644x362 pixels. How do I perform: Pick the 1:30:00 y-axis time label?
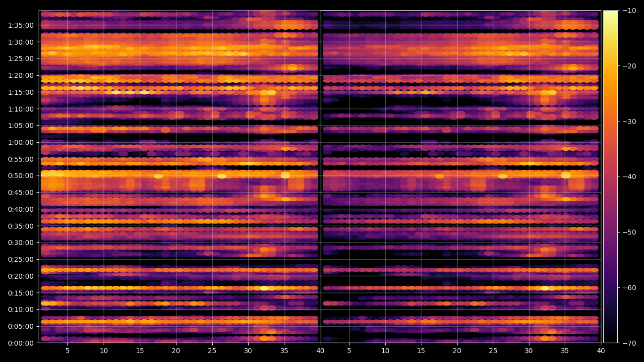click(x=21, y=42)
